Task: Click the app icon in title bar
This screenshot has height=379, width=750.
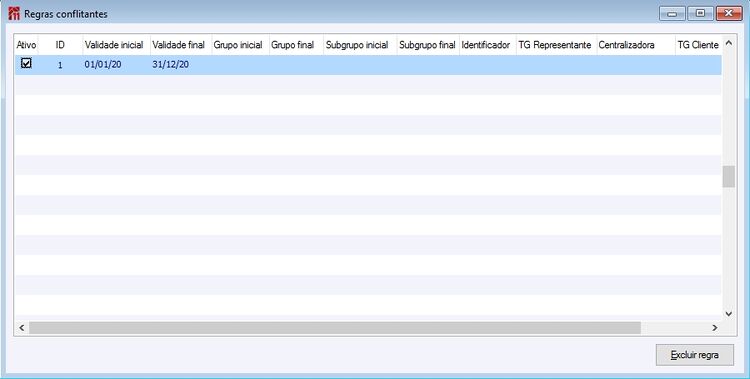Action: click(x=14, y=13)
